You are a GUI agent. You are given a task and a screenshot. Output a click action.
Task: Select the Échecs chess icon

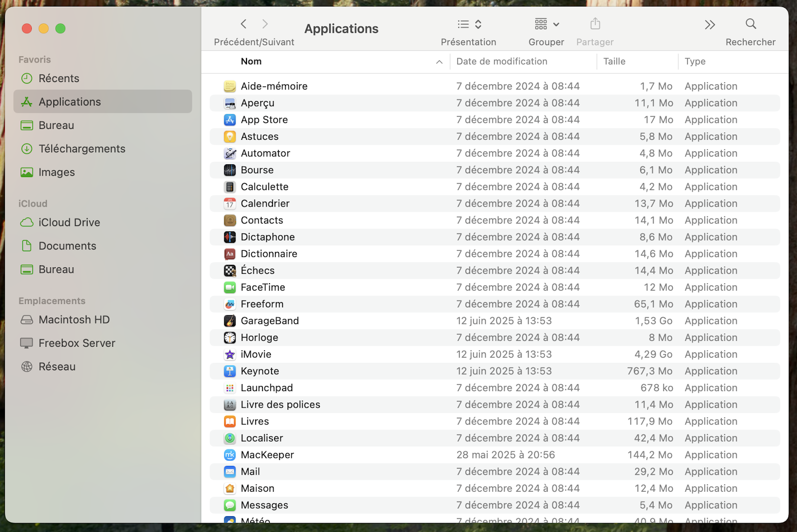pyautogui.click(x=230, y=271)
